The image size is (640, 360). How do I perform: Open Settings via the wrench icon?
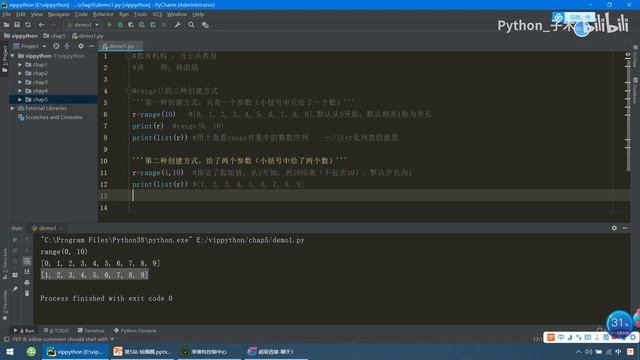[x=178, y=25]
